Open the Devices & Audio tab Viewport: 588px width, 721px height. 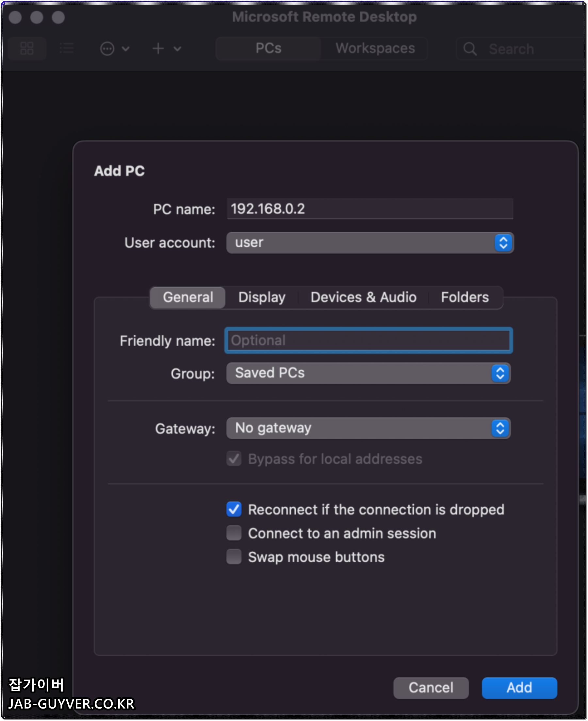coord(364,297)
